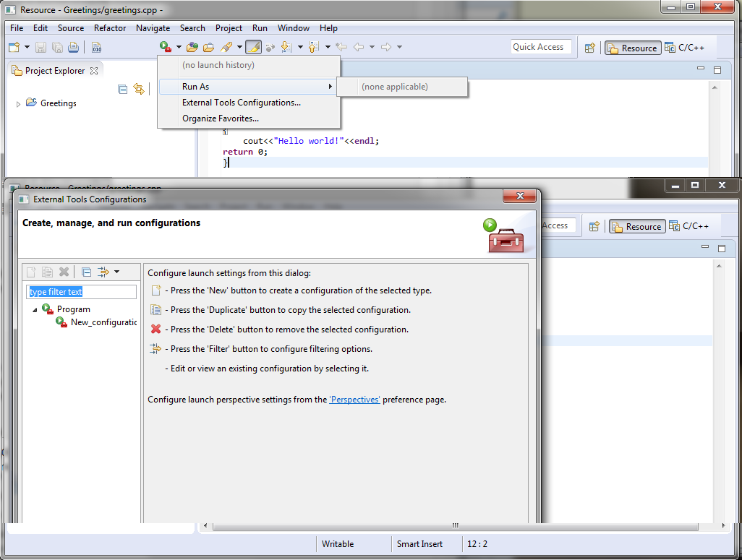Image resolution: width=742 pixels, height=560 pixels.
Task: Select C/C++ perspective in lower window
Action: pyautogui.click(x=689, y=227)
